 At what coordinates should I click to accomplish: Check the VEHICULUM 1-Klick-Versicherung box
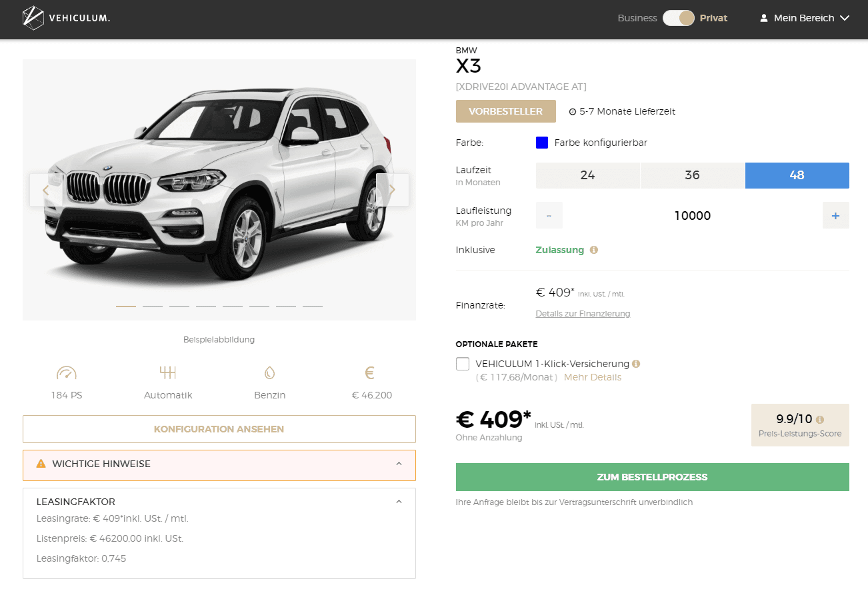[x=463, y=364]
